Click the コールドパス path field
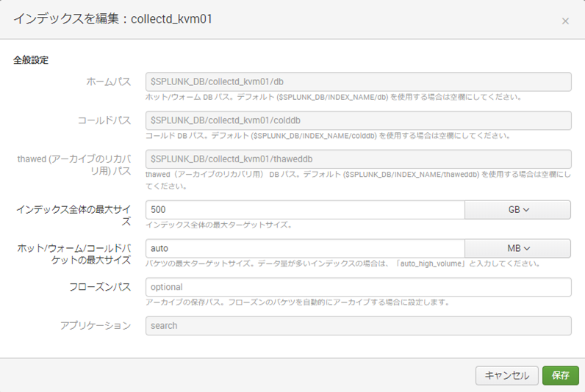 pyautogui.click(x=358, y=120)
